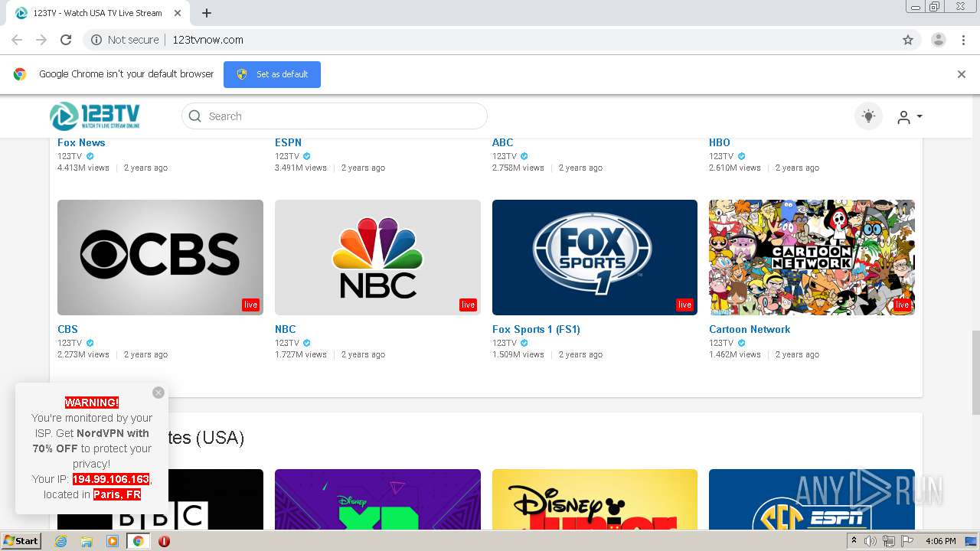Click the 2.273M views text under CBS
This screenshot has width=980, height=551.
tap(83, 354)
